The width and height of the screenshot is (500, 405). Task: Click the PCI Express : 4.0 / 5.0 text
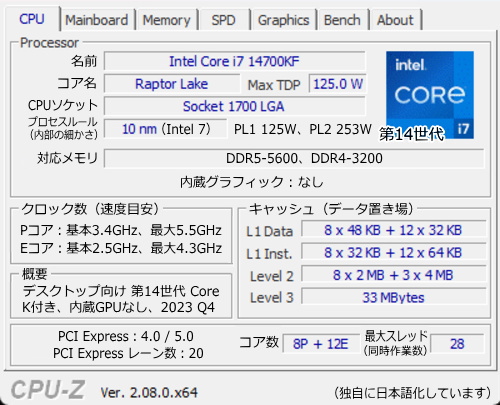tap(126, 336)
